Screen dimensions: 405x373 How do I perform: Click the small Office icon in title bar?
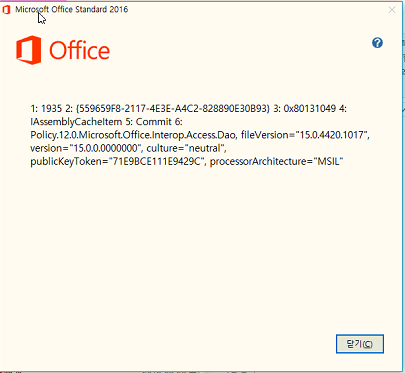tap(6, 10)
